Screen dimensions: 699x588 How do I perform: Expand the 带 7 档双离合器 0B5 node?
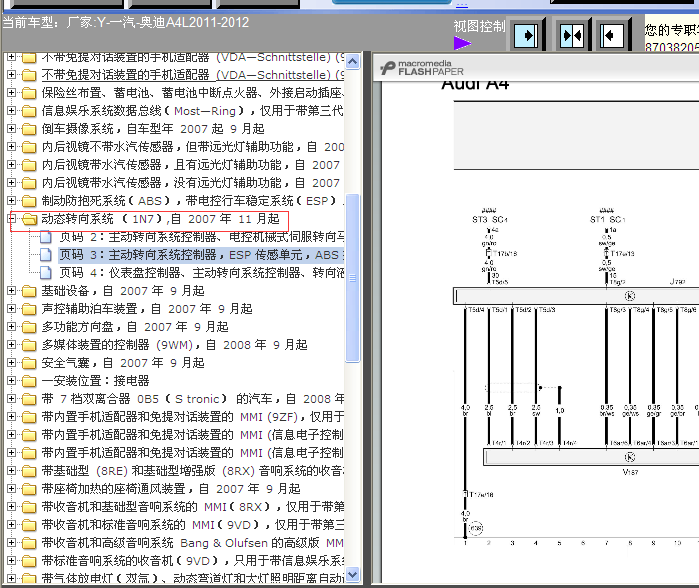click(12, 399)
